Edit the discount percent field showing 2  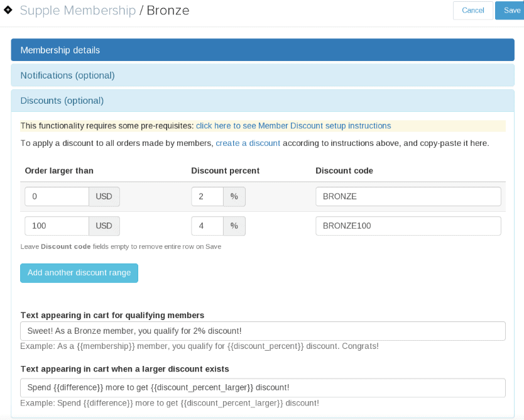[x=207, y=197]
